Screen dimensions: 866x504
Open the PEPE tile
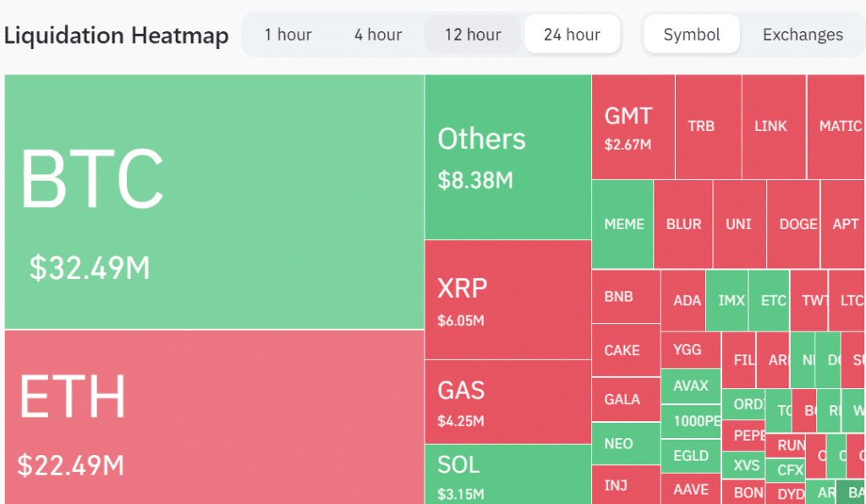(x=745, y=436)
